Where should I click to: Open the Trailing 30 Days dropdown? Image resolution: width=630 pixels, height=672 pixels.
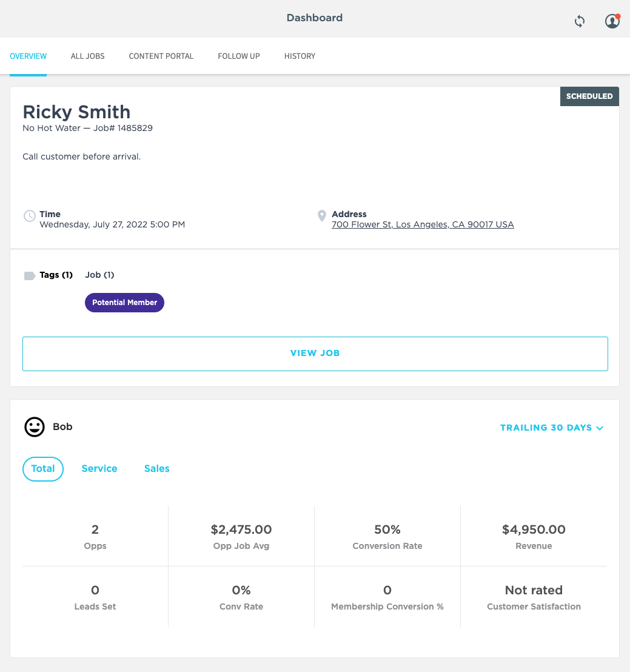551,428
